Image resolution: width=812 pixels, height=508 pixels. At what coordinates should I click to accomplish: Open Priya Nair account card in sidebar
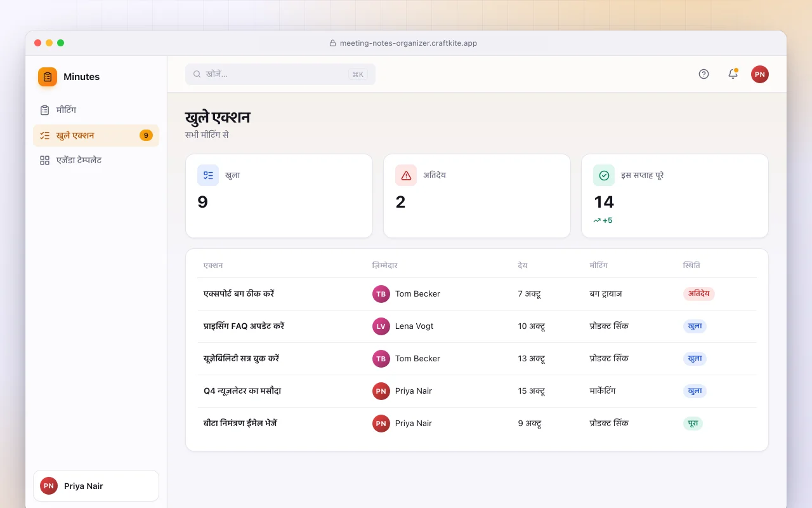(x=96, y=486)
